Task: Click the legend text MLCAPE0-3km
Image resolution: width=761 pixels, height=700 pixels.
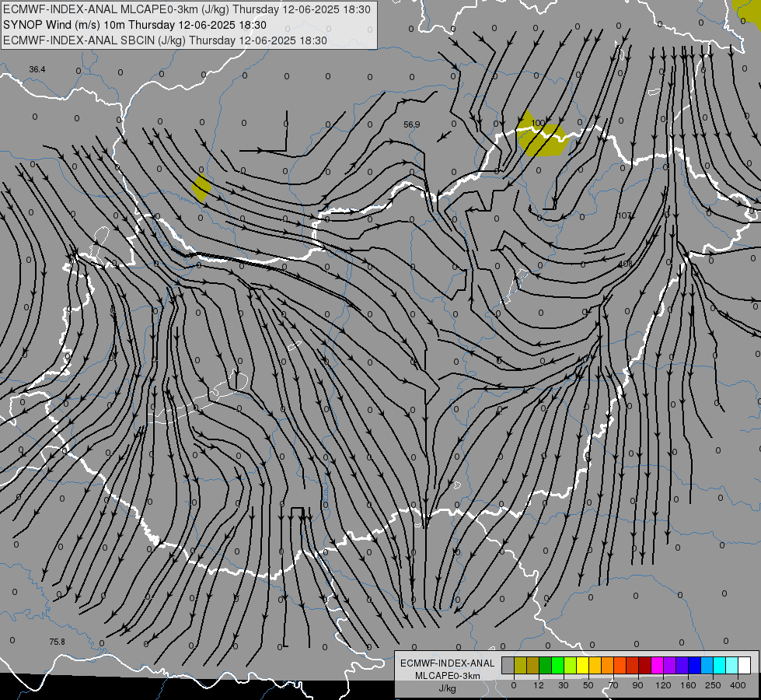Action: tap(448, 676)
